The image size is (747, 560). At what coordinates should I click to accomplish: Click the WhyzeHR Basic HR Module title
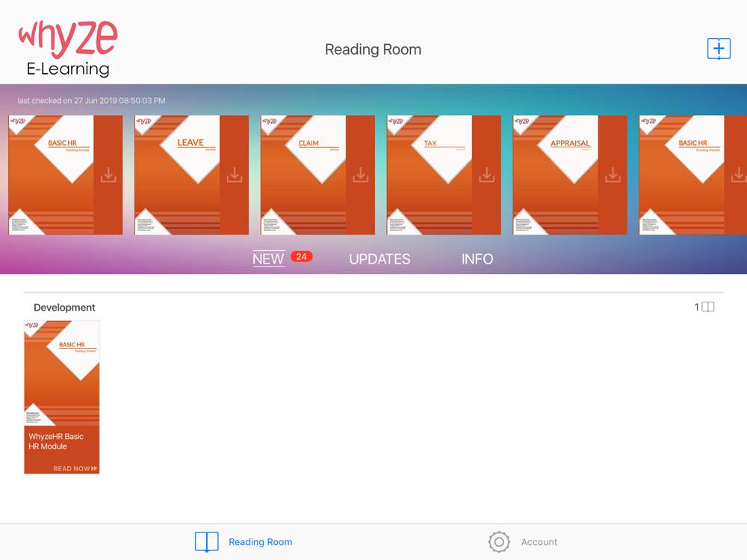point(56,441)
